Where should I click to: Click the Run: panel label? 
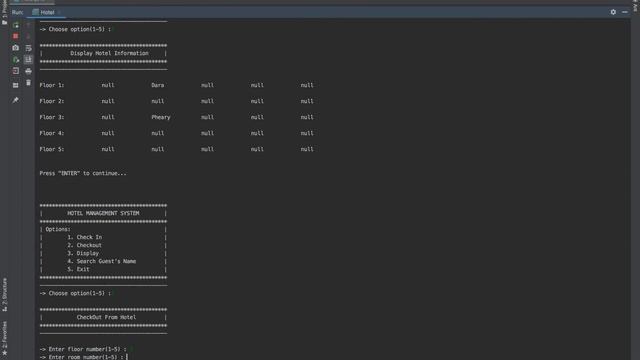tap(18, 12)
